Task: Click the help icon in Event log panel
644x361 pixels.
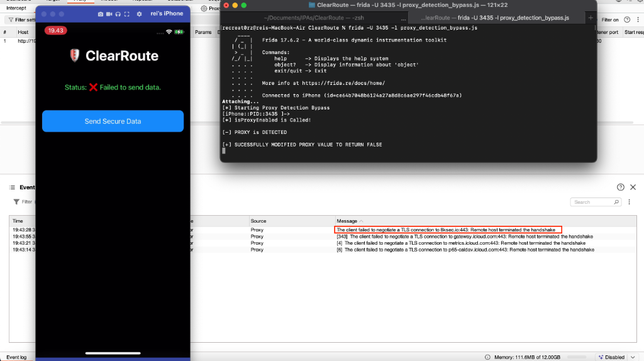Action: coord(620,187)
